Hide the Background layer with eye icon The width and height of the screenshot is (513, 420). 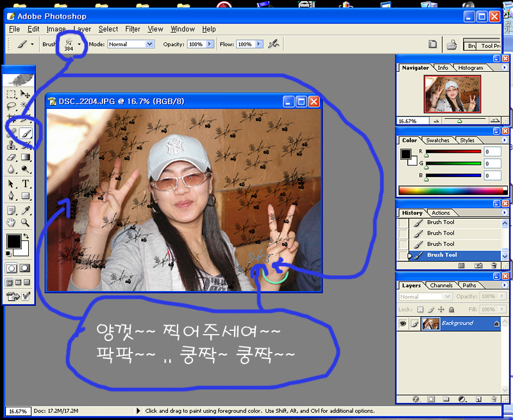point(403,324)
